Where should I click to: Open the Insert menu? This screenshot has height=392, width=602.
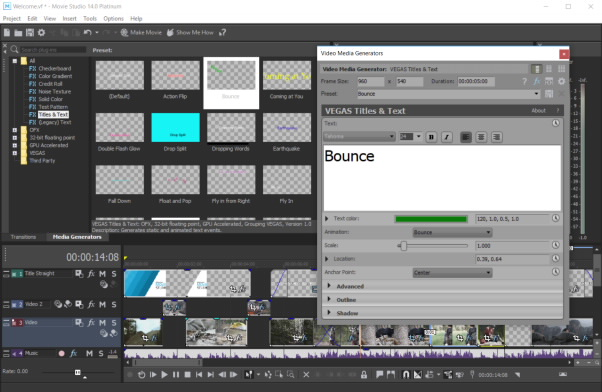[x=69, y=18]
